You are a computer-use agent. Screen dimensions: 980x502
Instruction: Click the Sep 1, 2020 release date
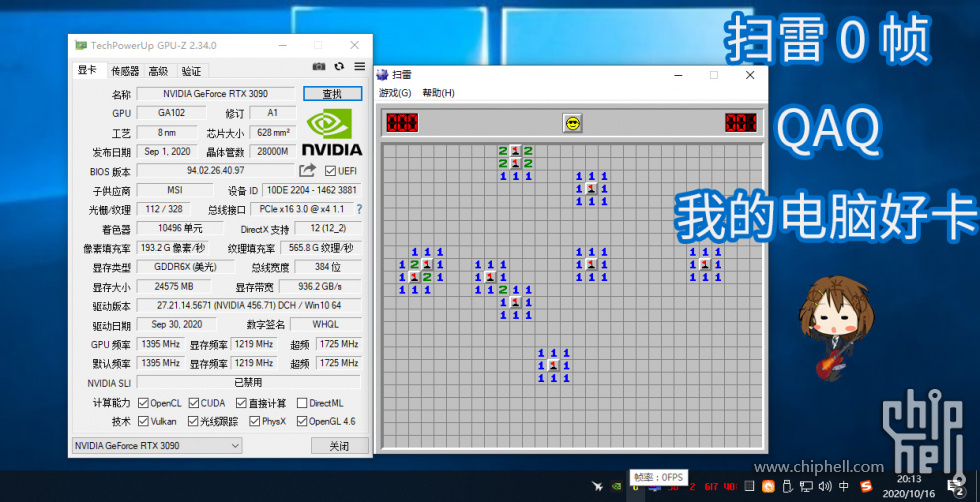[168, 151]
